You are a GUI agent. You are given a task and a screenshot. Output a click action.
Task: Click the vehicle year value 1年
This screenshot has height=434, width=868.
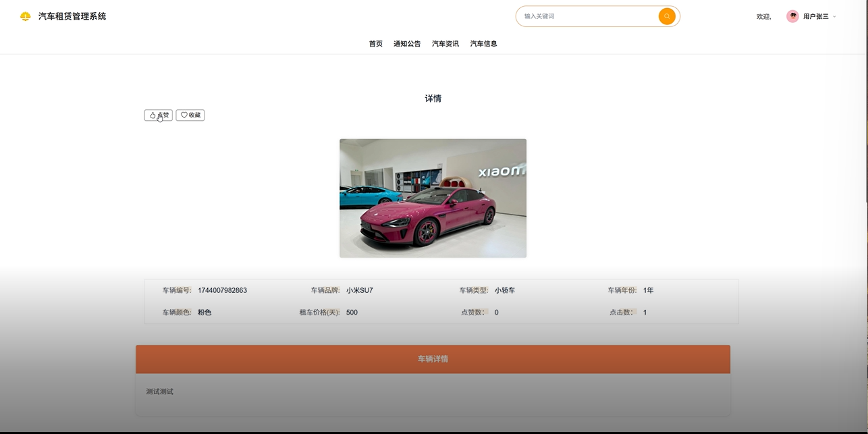click(x=649, y=291)
